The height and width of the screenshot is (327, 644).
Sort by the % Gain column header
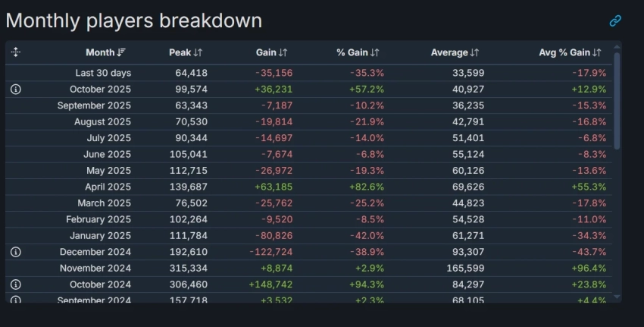click(x=358, y=52)
